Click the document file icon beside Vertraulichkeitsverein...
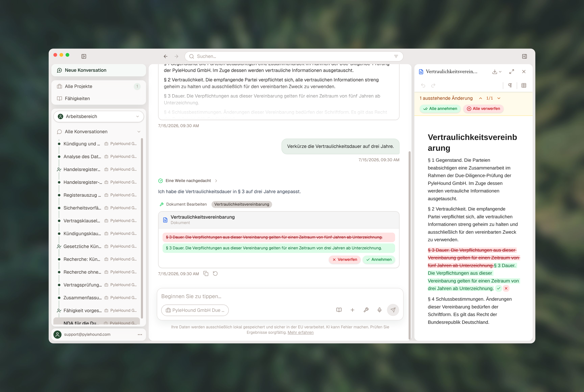This screenshot has height=392, width=584. pos(421,72)
